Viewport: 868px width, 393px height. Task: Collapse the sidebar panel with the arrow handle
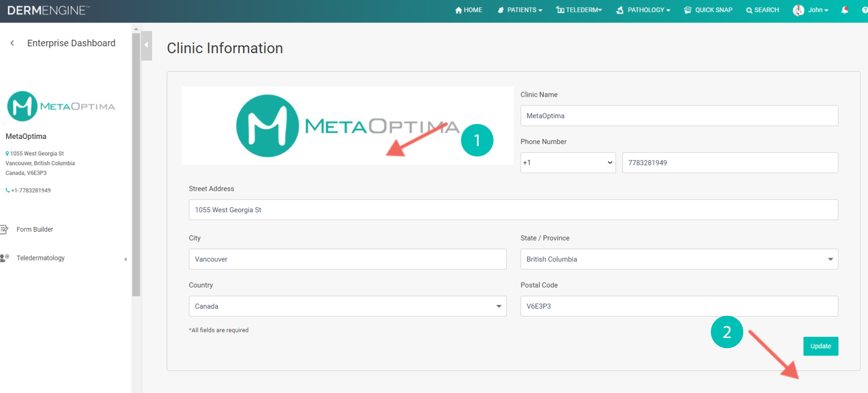pos(147,45)
